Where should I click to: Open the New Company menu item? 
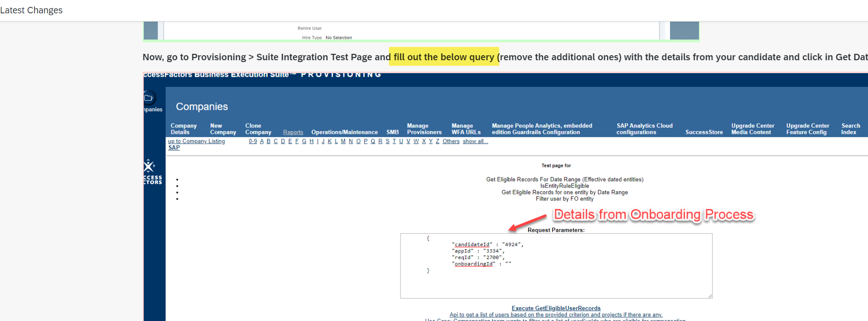click(223, 129)
